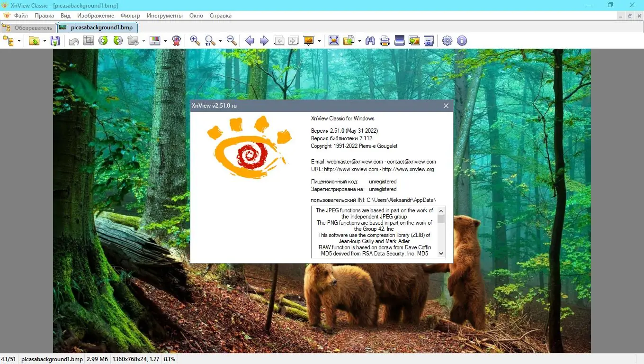Open the Search binoculars tool

click(370, 41)
